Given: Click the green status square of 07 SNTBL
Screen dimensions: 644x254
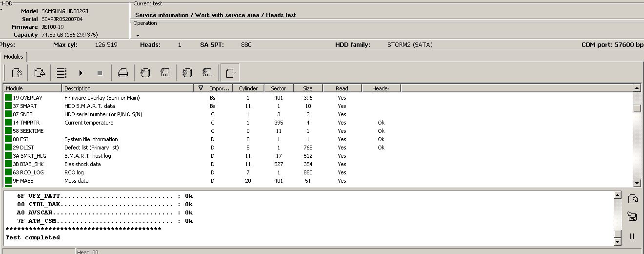Looking at the screenshot, I should click(x=8, y=114).
